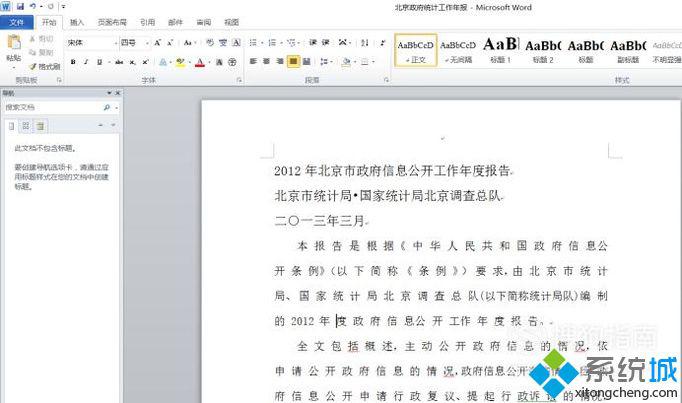Toggle Underline formatting

pyautogui.click(x=100, y=62)
